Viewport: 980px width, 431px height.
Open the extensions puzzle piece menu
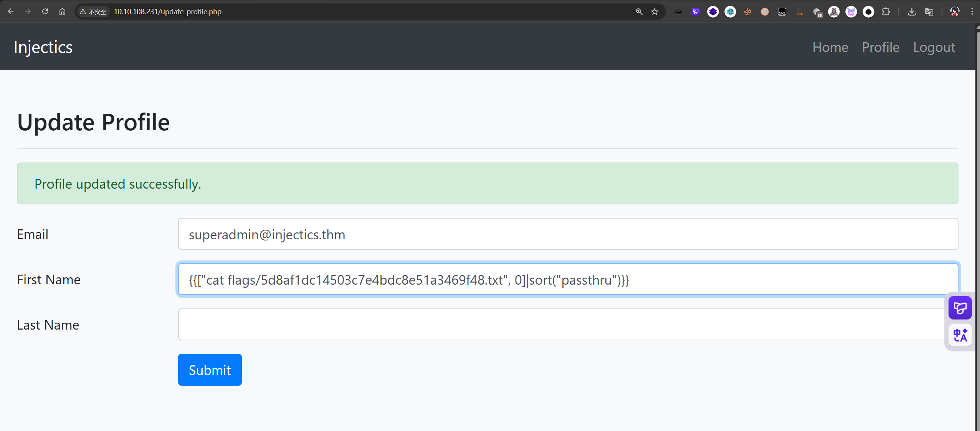pos(886,12)
